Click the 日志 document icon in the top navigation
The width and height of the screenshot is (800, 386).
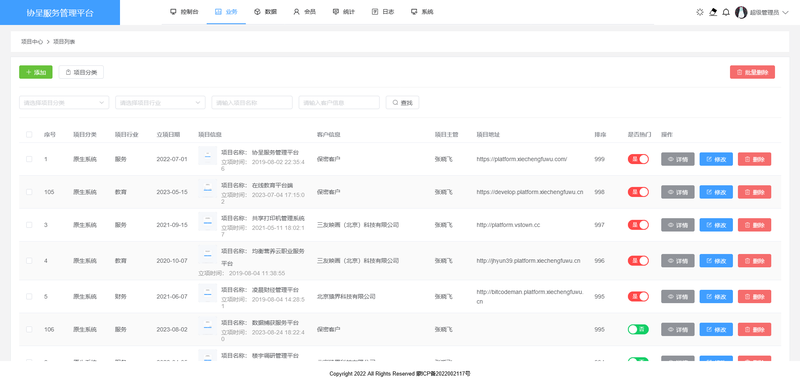[x=374, y=12]
